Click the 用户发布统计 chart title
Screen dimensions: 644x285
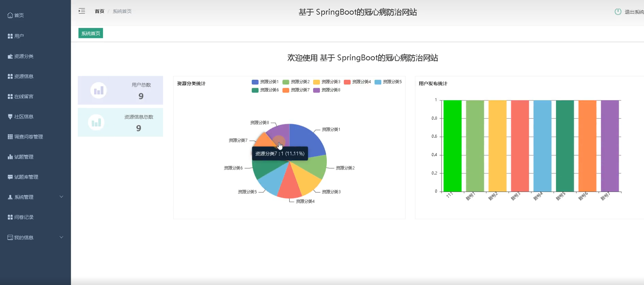pyautogui.click(x=433, y=83)
